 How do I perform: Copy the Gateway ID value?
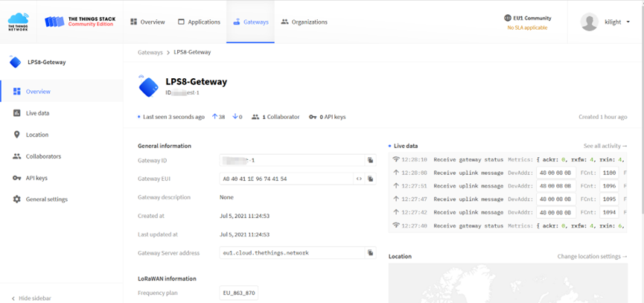point(371,160)
